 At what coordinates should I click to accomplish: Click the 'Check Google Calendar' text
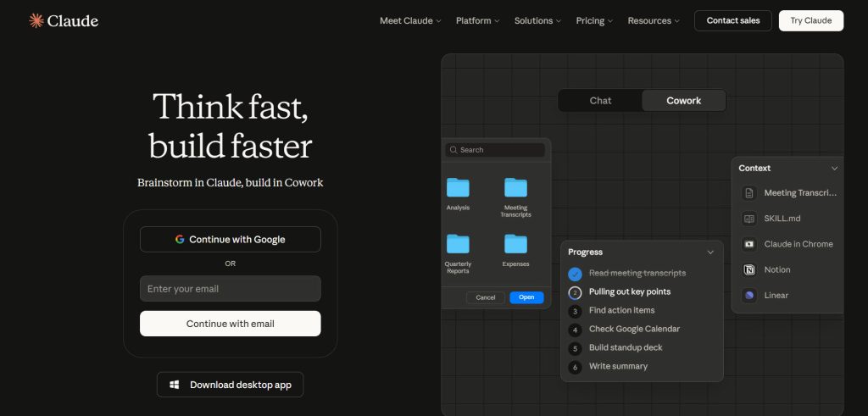tap(634, 329)
